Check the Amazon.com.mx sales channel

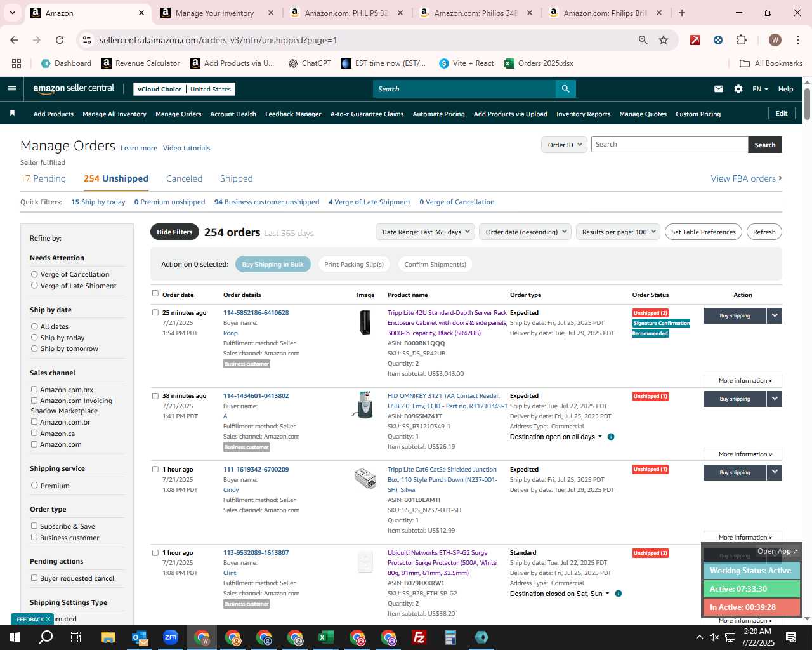click(x=34, y=390)
